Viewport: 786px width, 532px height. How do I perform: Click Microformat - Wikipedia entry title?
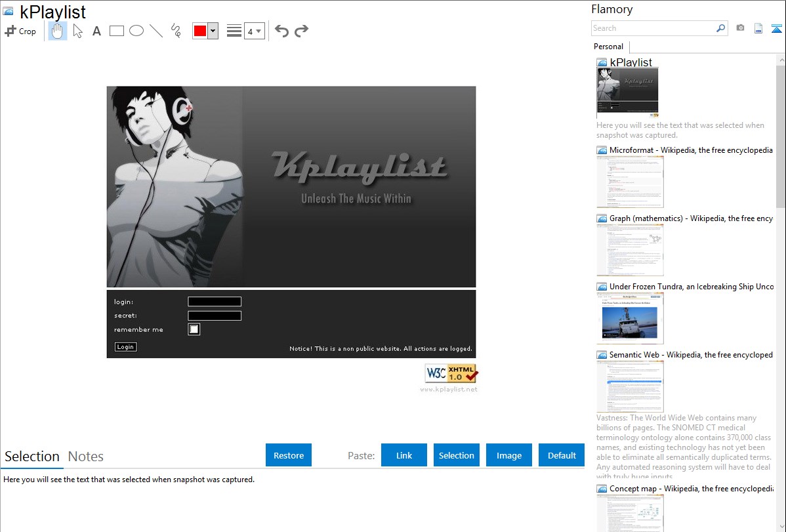coord(691,150)
